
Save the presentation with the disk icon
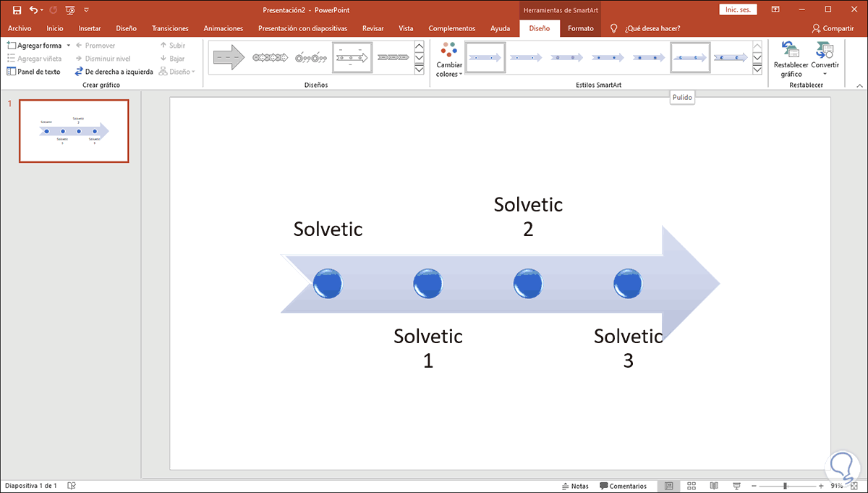click(x=17, y=10)
